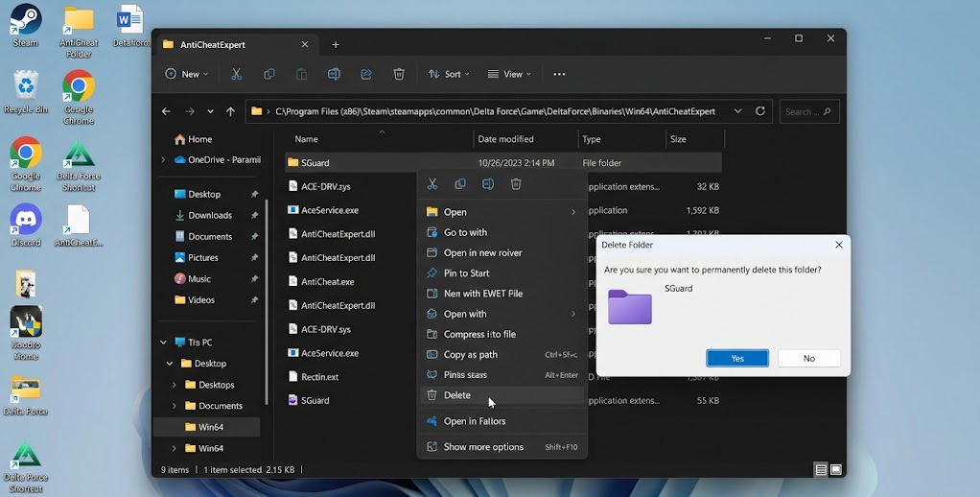980x497 pixels.
Task: Click the navigation pane scrollbar
Action: (x=268, y=300)
